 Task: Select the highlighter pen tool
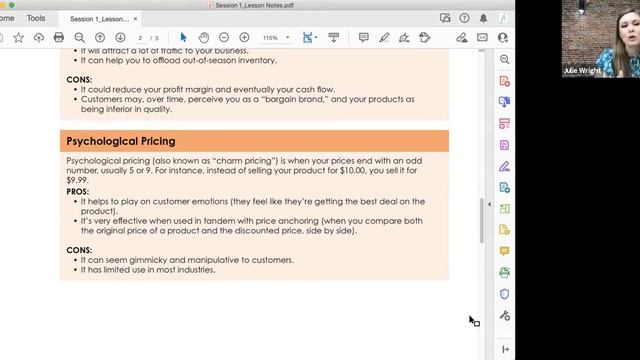(384, 38)
